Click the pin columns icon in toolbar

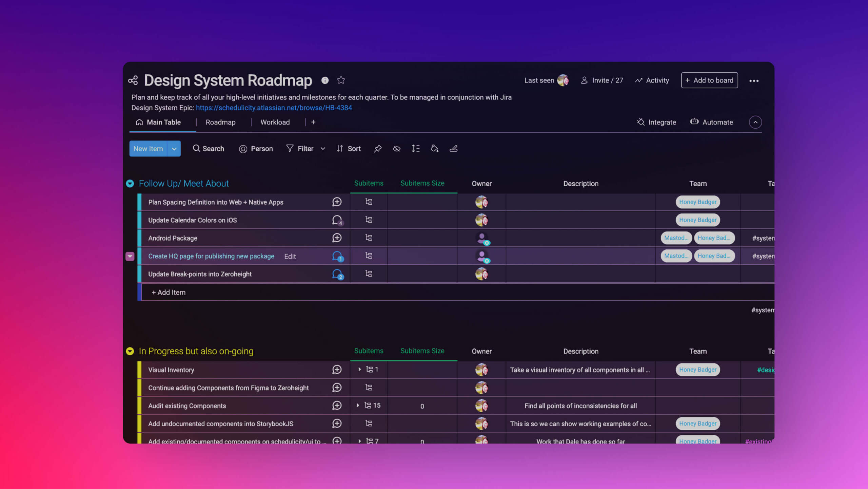[x=377, y=149]
